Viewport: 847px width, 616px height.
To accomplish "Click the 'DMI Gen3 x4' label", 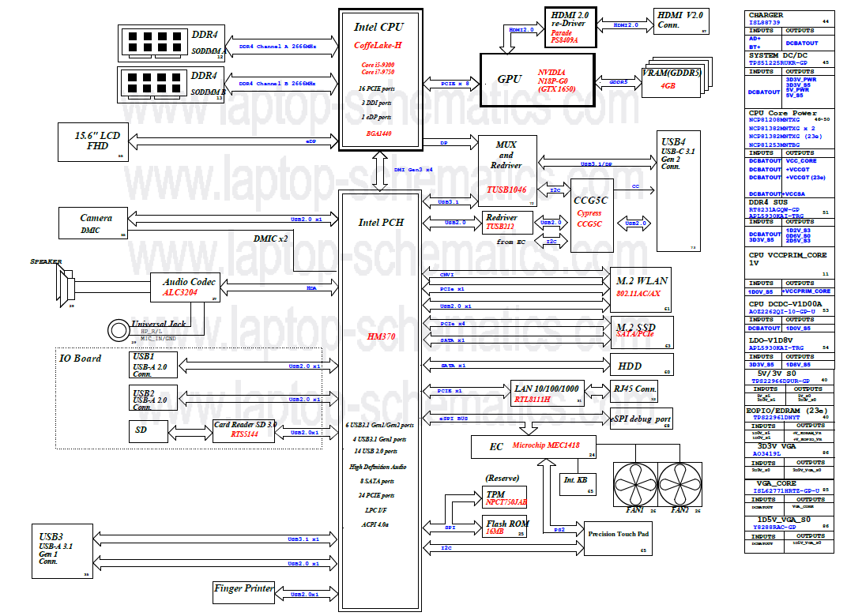I will [413, 170].
